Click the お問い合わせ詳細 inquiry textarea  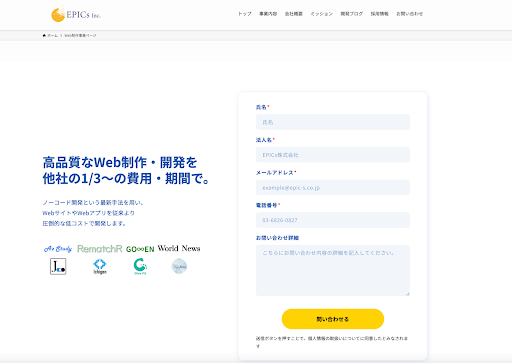pyautogui.click(x=333, y=270)
